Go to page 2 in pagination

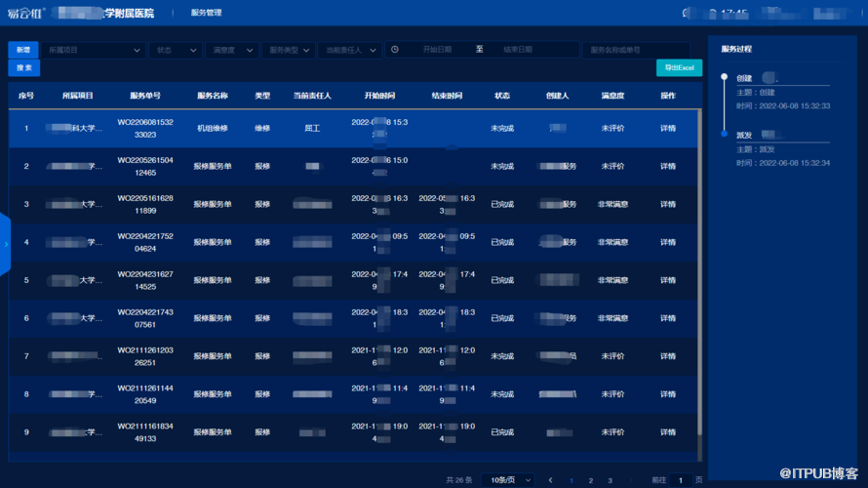[591, 480]
